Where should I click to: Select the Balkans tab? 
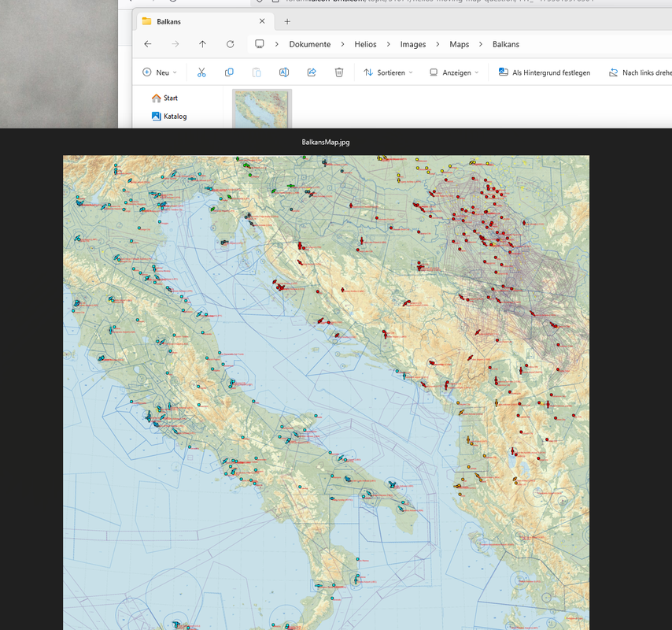pos(204,21)
